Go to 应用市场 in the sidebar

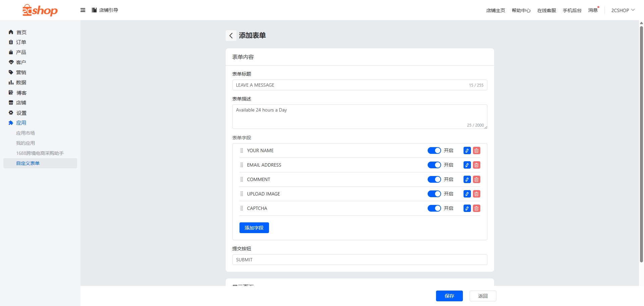tap(25, 133)
